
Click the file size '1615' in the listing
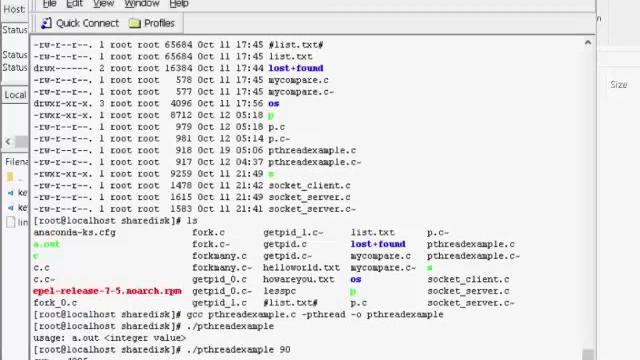pos(181,197)
